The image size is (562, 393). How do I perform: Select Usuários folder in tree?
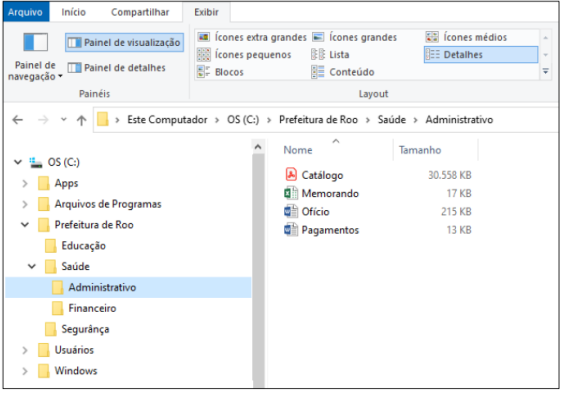click(x=74, y=350)
